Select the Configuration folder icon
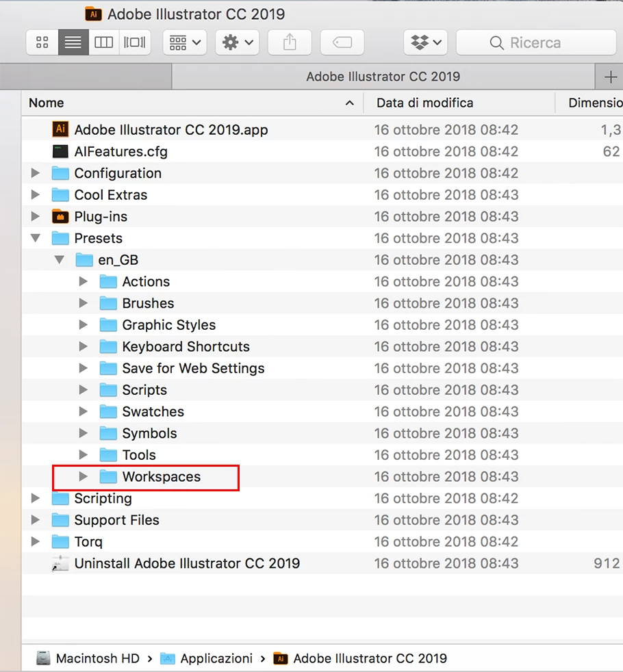The image size is (623, 672). coord(60,173)
